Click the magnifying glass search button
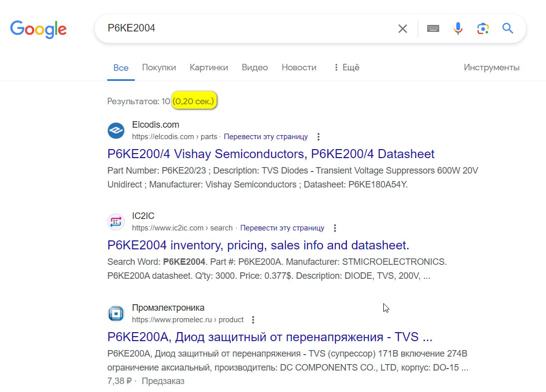The width and height of the screenshot is (546, 392). coord(508,28)
